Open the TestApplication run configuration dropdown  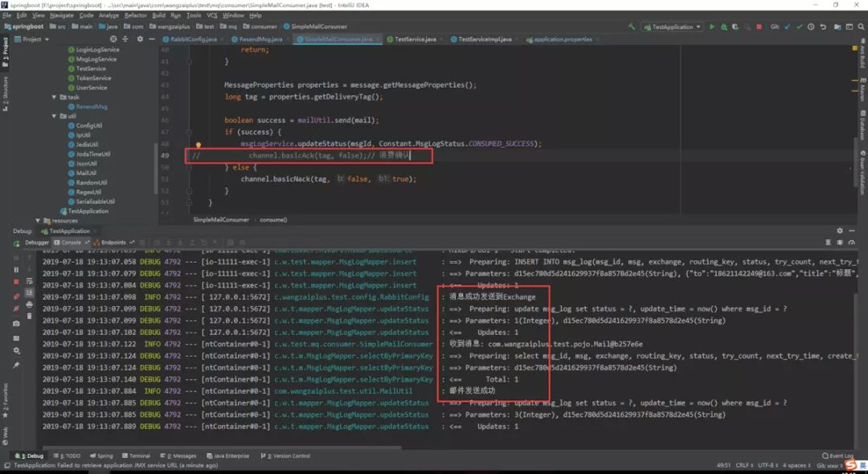tap(673, 27)
